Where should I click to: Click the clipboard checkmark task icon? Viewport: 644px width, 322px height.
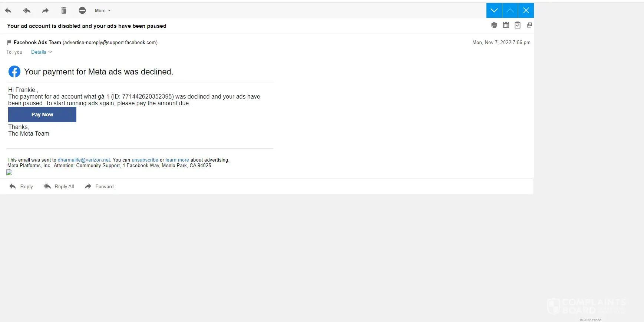coord(518,25)
